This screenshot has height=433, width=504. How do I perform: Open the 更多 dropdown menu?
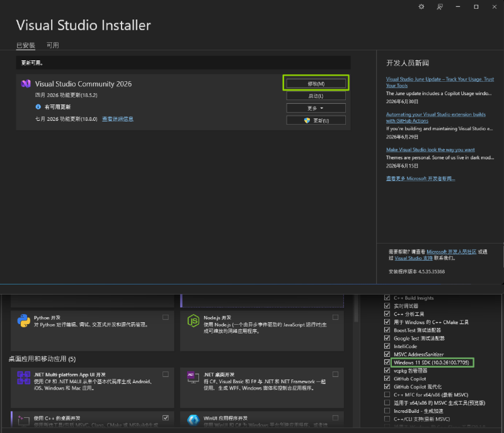point(316,108)
